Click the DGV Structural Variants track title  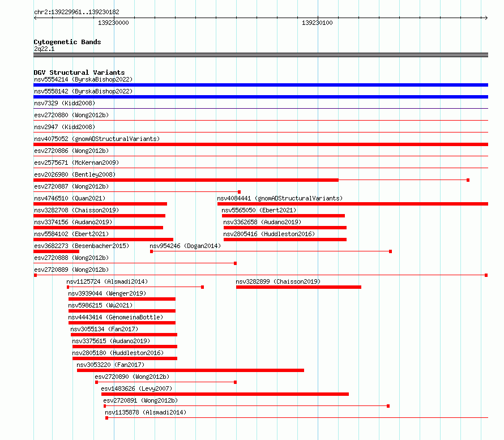[79, 72]
